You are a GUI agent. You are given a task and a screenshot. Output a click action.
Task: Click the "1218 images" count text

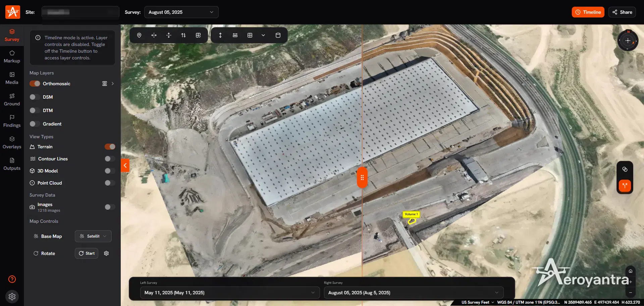pos(49,210)
